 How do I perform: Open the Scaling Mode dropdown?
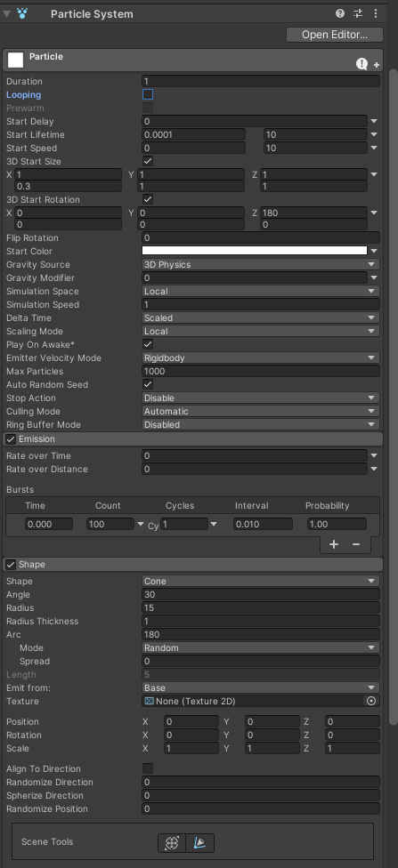point(261,331)
